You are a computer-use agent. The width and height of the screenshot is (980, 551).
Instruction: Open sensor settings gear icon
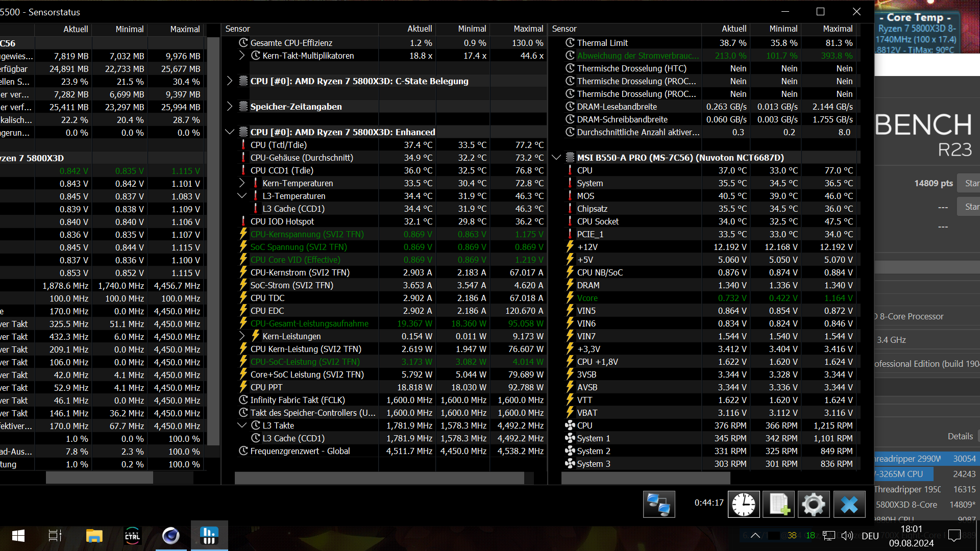pos(813,504)
